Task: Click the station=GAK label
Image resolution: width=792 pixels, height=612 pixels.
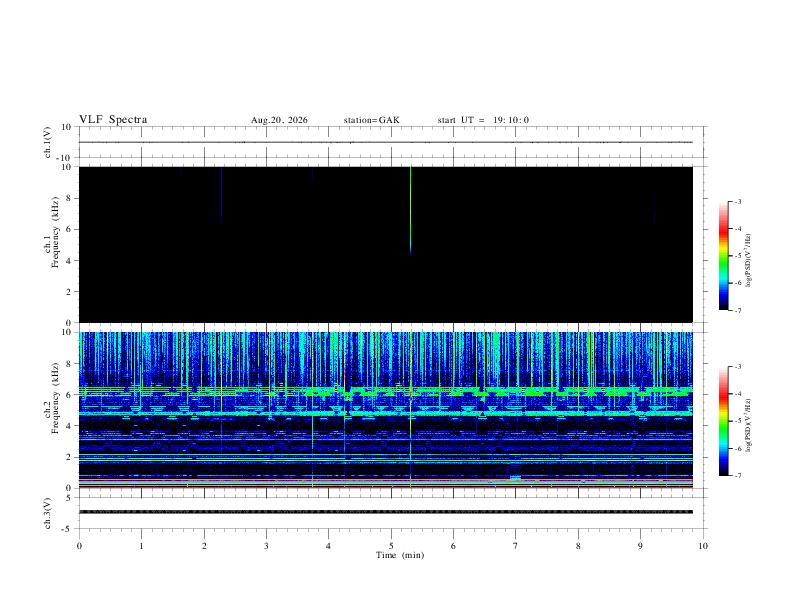Action: (371, 120)
